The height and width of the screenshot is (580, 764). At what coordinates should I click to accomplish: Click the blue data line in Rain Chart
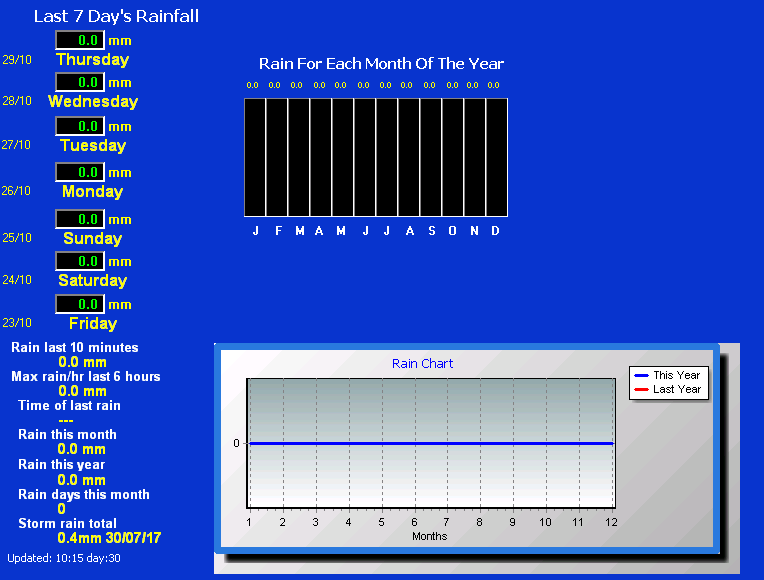point(431,444)
